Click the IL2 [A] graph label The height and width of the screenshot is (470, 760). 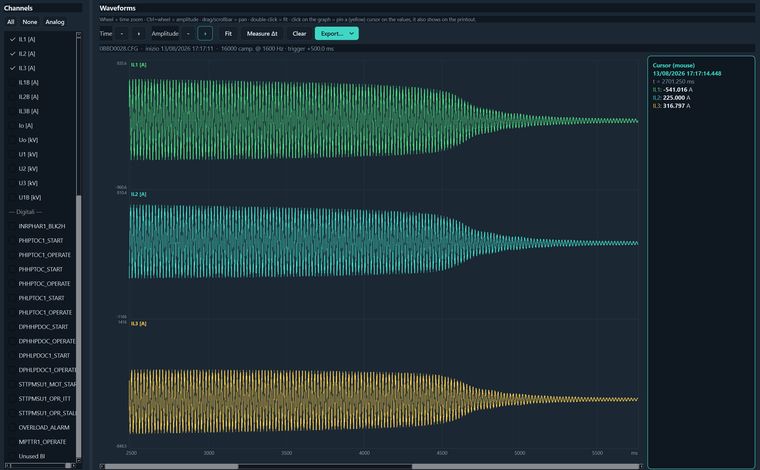(x=139, y=194)
